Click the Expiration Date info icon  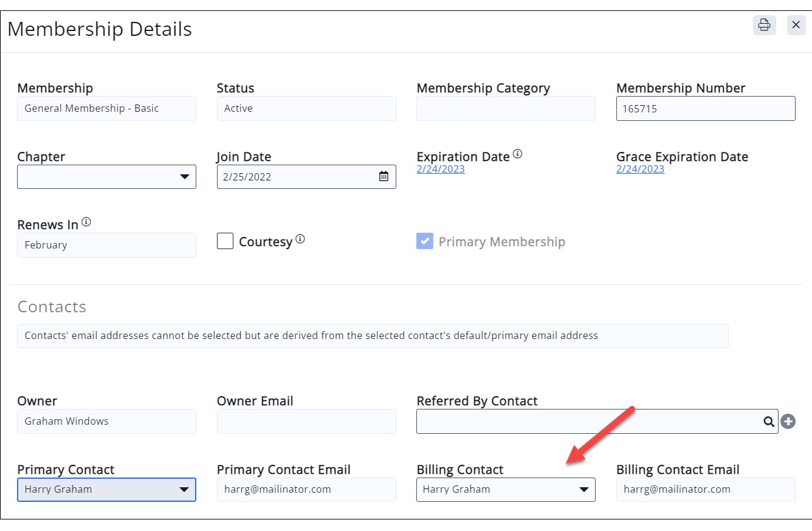(x=517, y=154)
